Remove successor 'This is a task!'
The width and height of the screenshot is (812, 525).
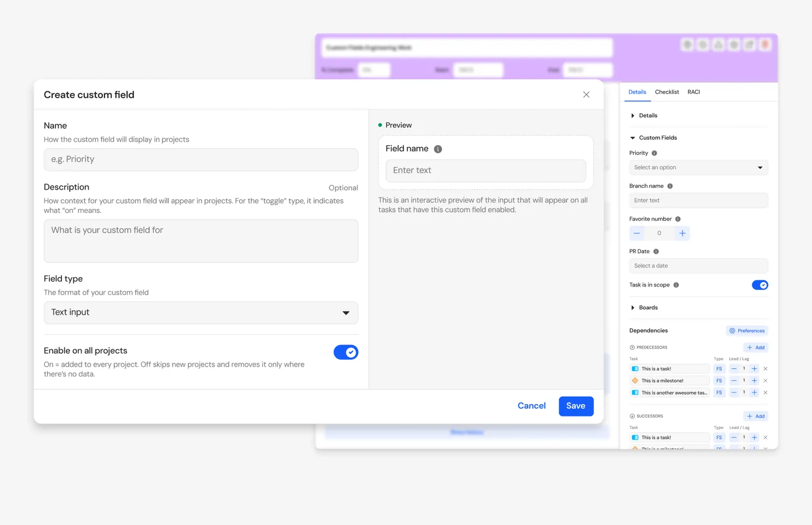coord(765,438)
